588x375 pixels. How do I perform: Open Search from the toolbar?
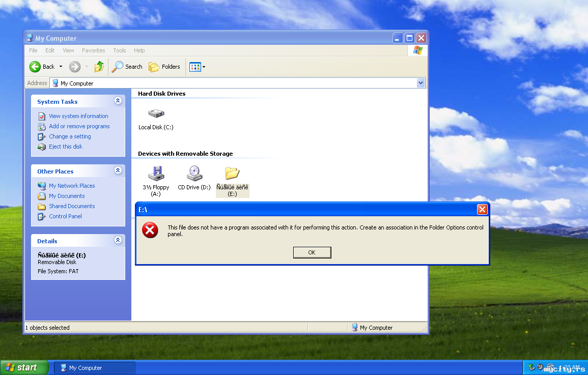[127, 67]
